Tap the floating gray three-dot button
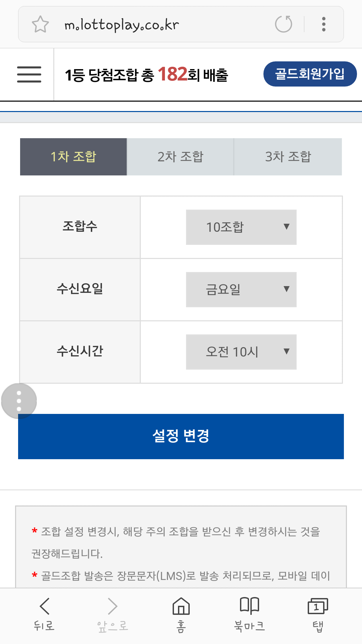This screenshot has height=644, width=362. pos(19,401)
